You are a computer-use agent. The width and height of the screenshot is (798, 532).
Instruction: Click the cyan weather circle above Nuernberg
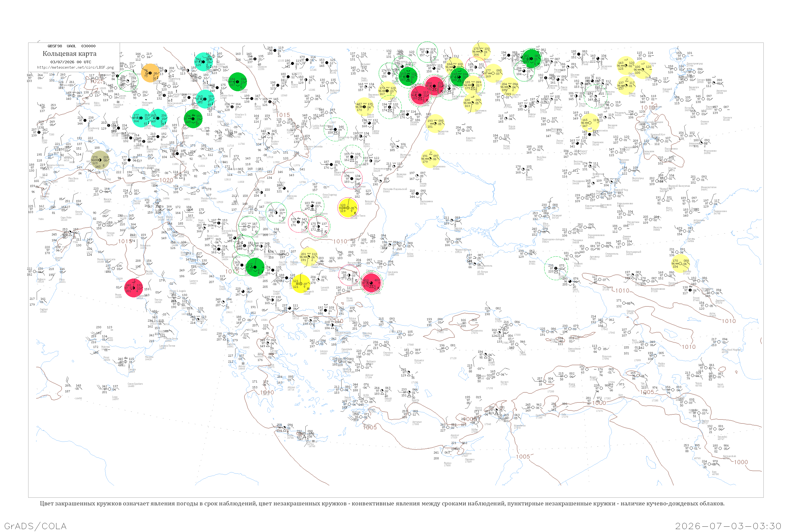[141, 118]
